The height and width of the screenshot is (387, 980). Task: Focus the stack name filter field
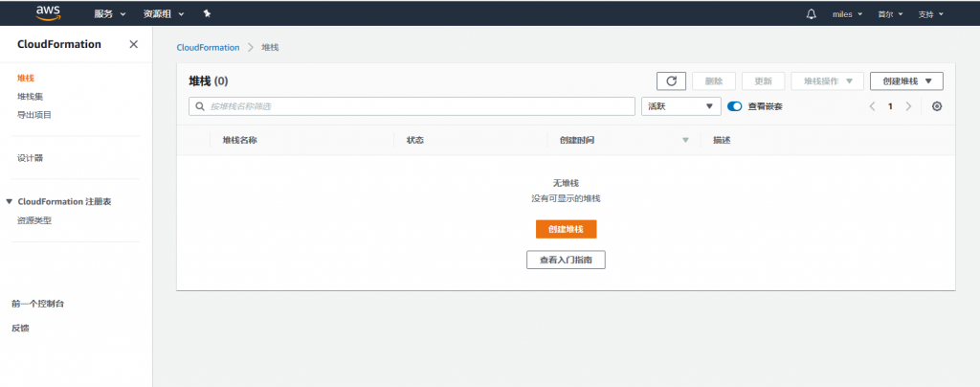click(412, 106)
